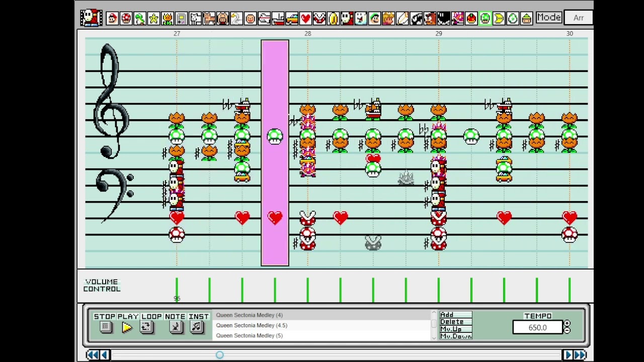Select the Yoshi instrument icon
Screen dimensions: 644x362
[140, 18]
